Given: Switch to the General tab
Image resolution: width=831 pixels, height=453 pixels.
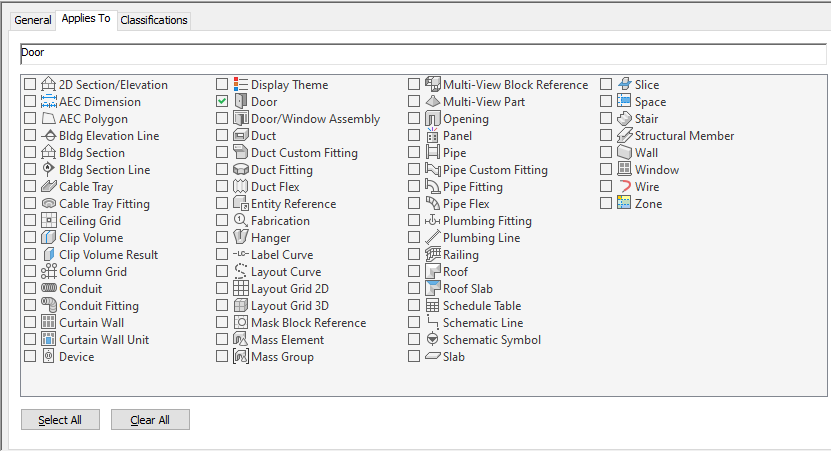Looking at the screenshot, I should [x=33, y=20].
